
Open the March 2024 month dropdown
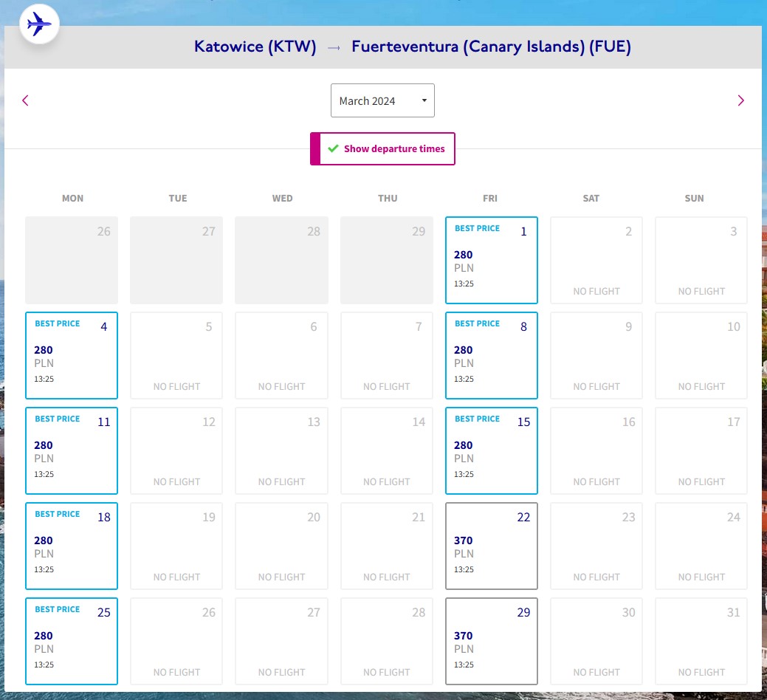382,100
